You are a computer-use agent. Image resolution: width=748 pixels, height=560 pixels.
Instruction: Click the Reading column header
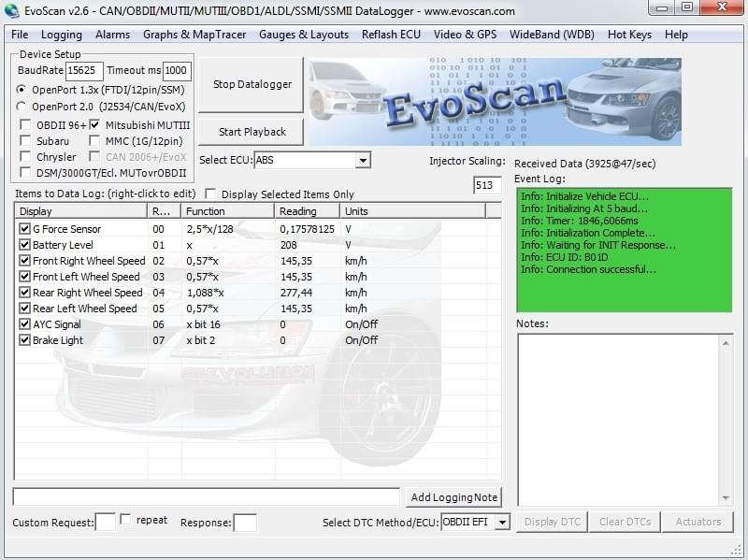pyautogui.click(x=307, y=211)
